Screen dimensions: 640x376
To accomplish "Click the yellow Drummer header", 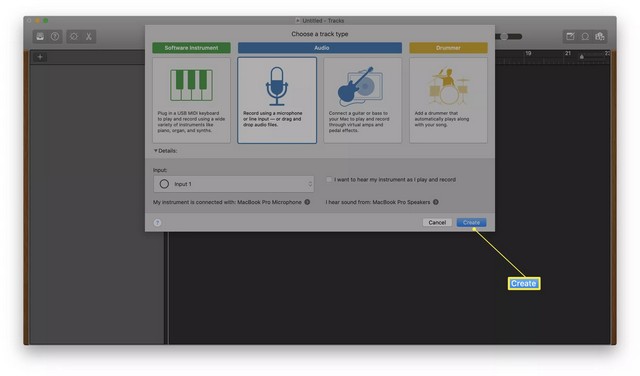I will coord(448,48).
